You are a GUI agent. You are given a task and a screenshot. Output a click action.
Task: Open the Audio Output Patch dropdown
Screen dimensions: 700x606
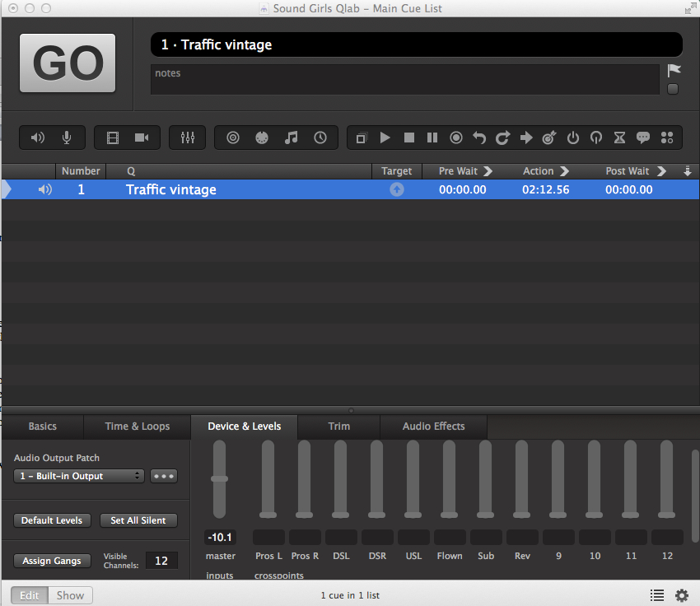(x=79, y=476)
